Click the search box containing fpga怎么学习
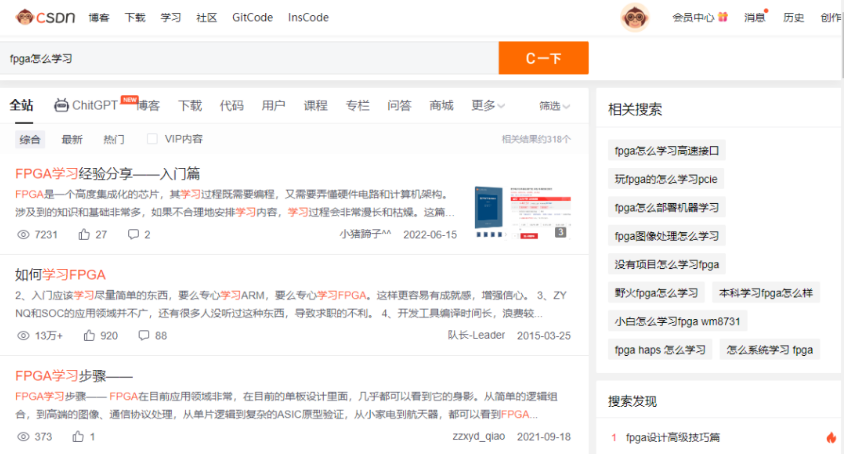The width and height of the screenshot is (844, 454). (249, 58)
